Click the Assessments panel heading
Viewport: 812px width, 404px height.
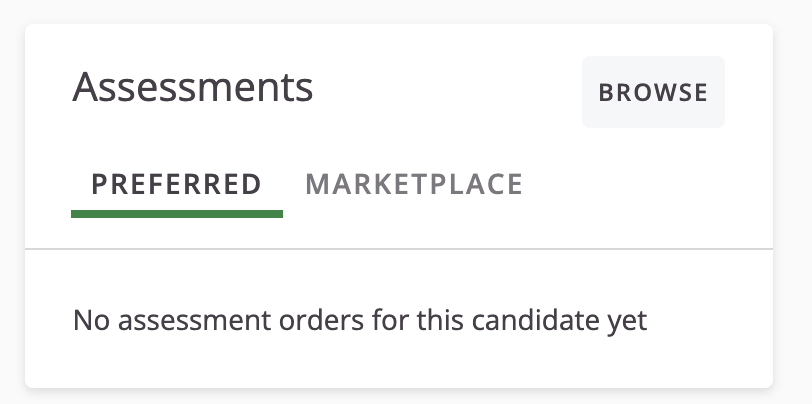(x=193, y=88)
